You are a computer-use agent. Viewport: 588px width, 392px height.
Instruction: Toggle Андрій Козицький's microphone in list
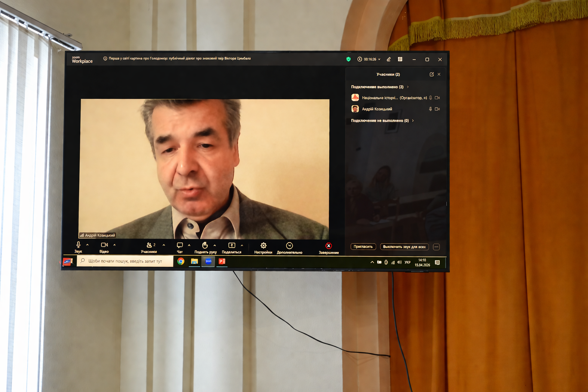click(x=430, y=109)
